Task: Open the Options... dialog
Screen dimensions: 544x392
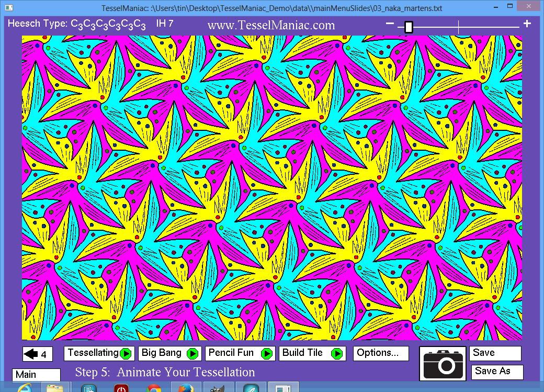Action: click(x=381, y=353)
